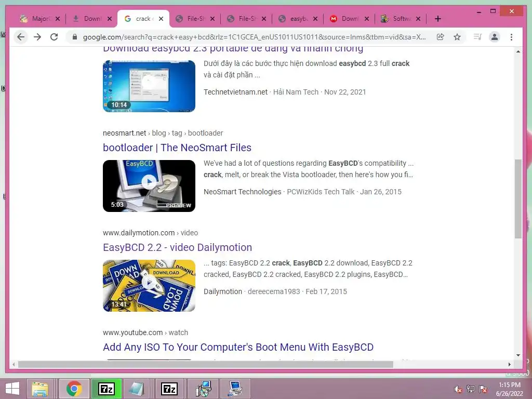The width and height of the screenshot is (532, 399).
Task: Go back to the previous page
Action: tap(21, 37)
